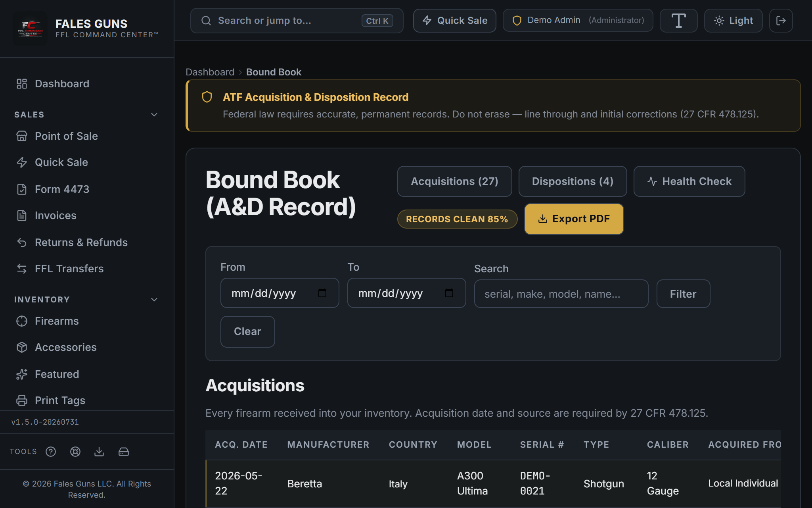Open the Demo Admin account menu
812x508 pixels.
tap(578, 21)
